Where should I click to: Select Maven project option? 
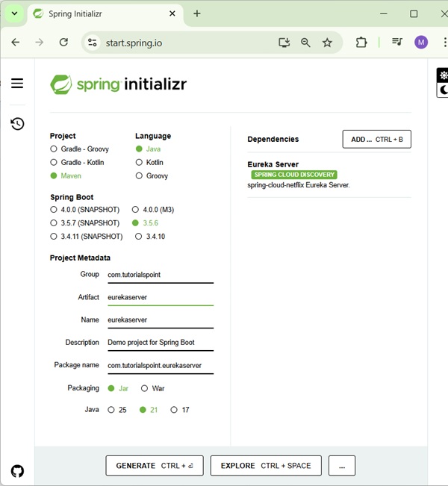point(66,175)
